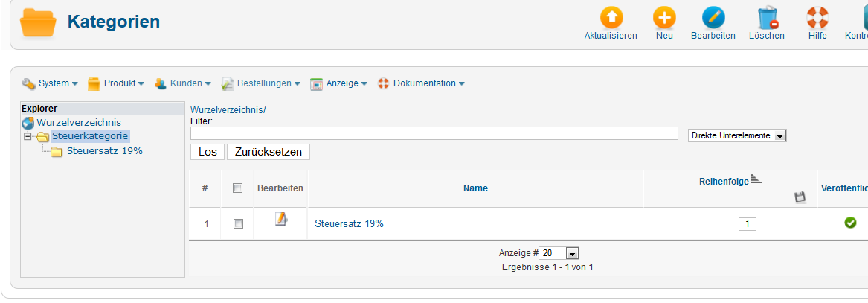The image size is (868, 303).
Task: Collapse the Steuerkategorie tree node
Action: (28, 136)
